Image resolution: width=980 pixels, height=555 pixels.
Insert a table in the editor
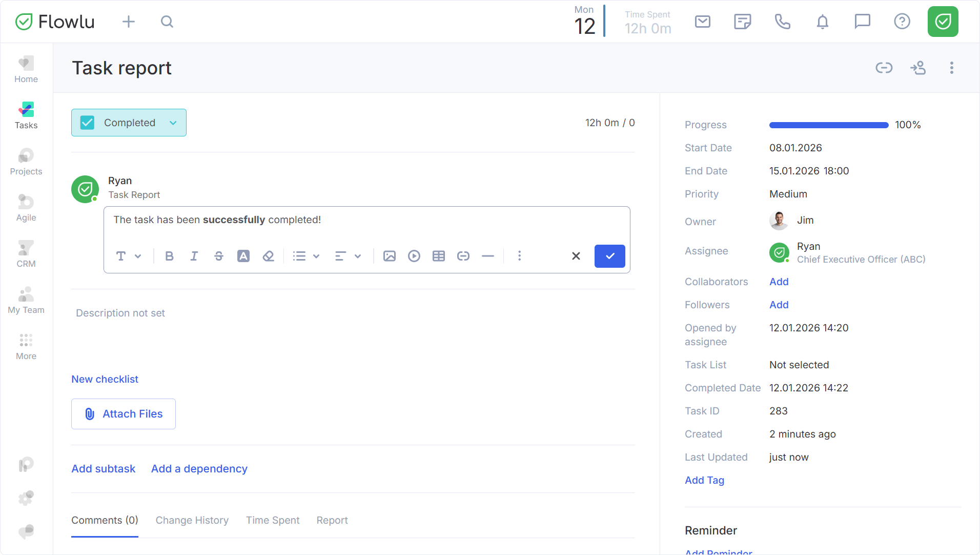click(438, 256)
